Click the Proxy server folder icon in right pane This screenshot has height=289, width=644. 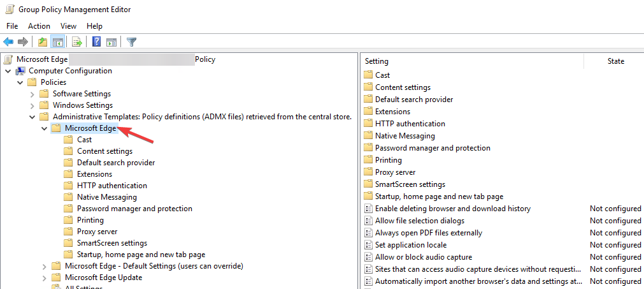(x=368, y=172)
